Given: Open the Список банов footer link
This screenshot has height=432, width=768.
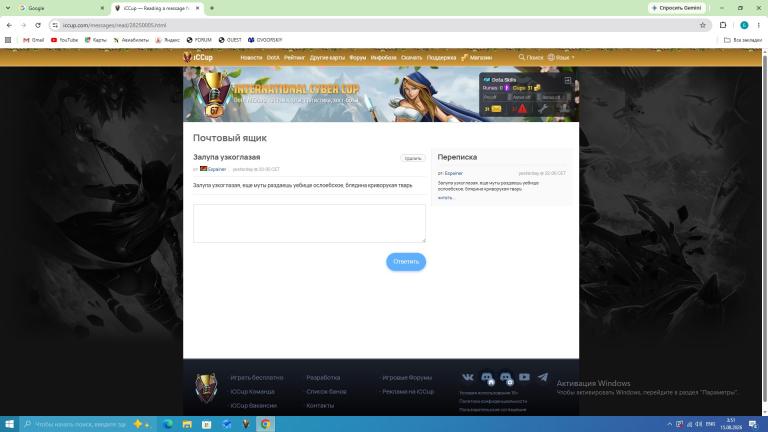Looking at the screenshot, I should tap(326, 392).
